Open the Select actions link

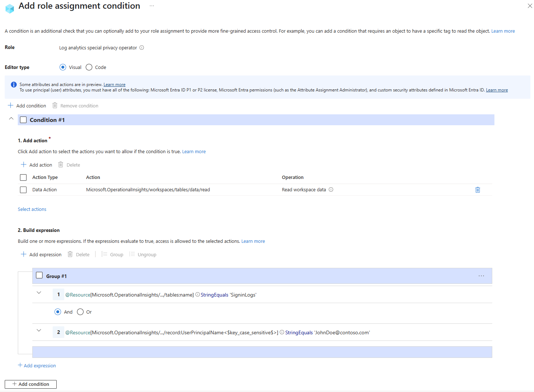32,209
